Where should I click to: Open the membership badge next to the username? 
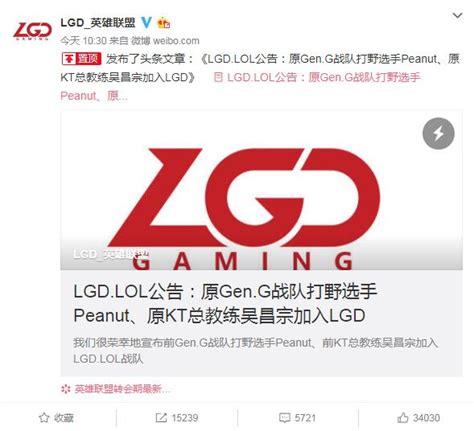tap(164, 23)
